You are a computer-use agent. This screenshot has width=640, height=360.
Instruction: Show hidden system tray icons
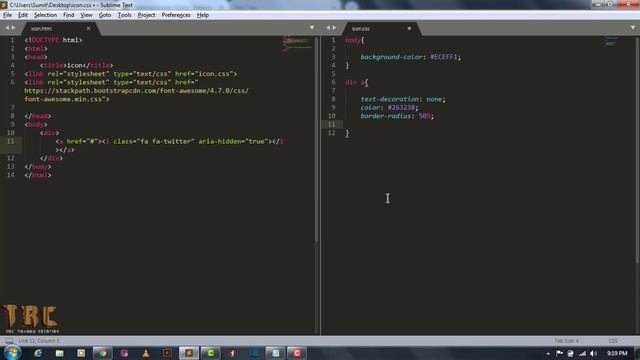[548, 353]
